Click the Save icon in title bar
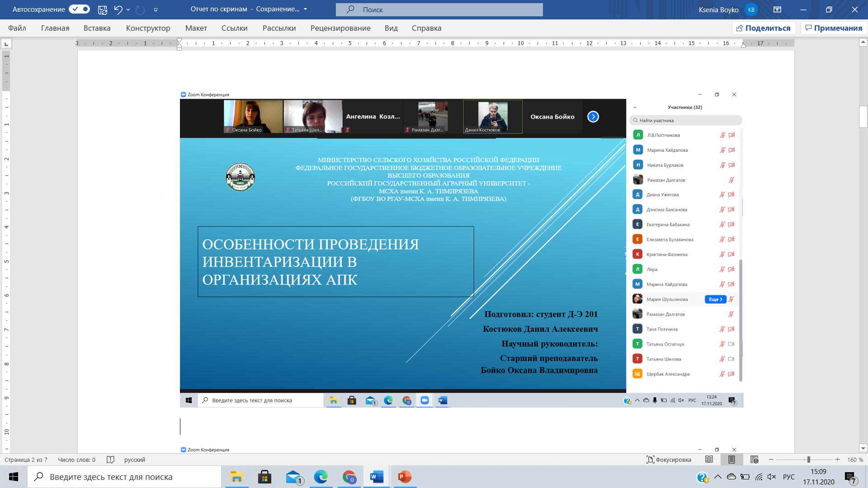This screenshot has height=488, width=868. [x=103, y=9]
